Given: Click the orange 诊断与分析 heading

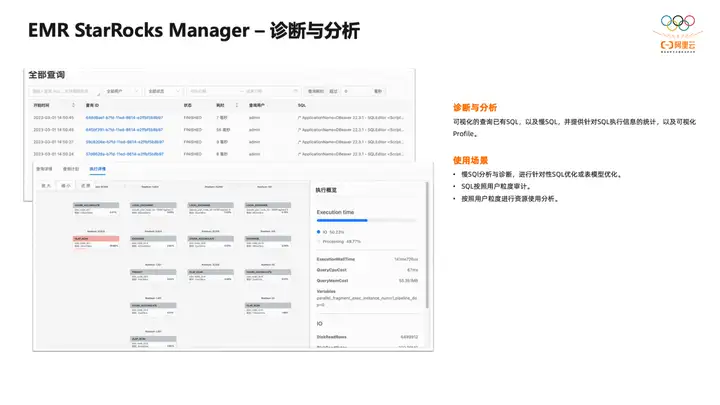Looking at the screenshot, I should click(x=475, y=107).
